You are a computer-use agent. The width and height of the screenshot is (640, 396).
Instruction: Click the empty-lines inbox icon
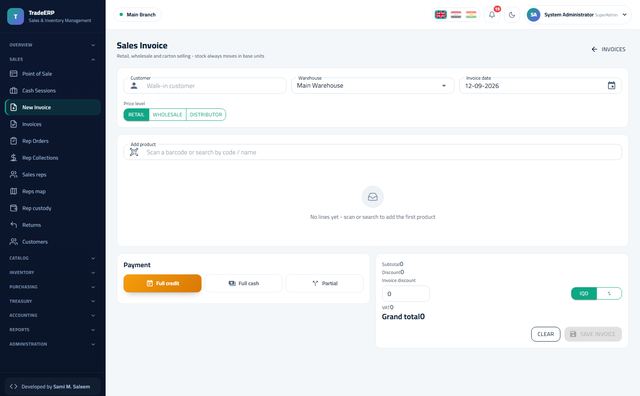(x=373, y=197)
